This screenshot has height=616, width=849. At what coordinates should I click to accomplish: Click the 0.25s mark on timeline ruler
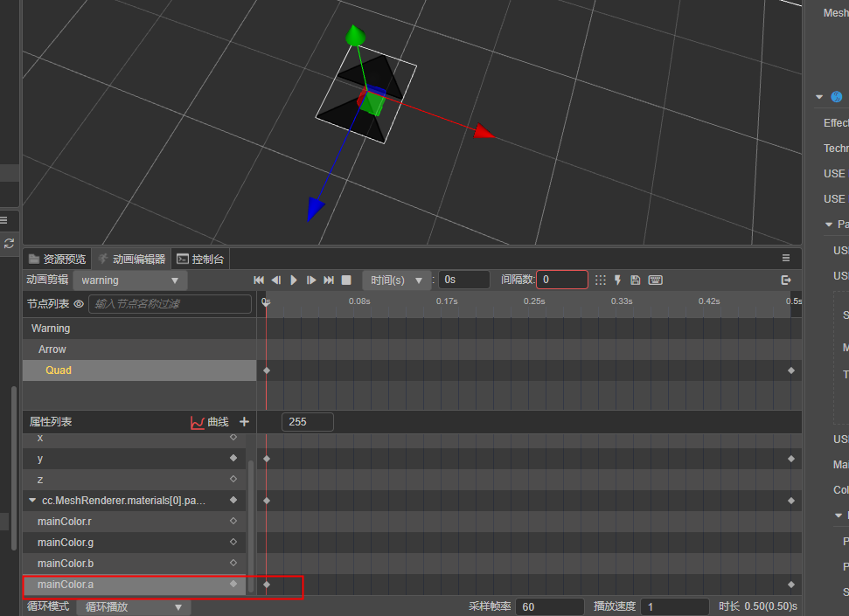tap(534, 301)
